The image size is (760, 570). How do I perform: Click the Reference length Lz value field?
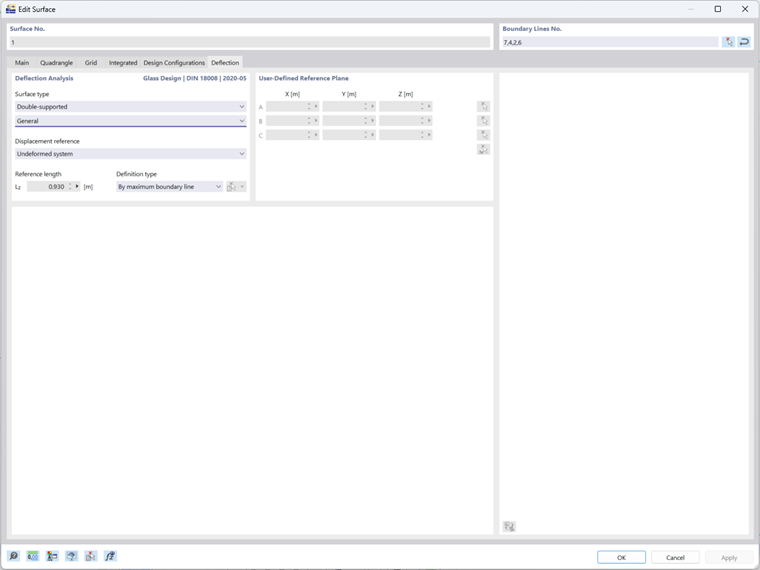[x=47, y=187]
